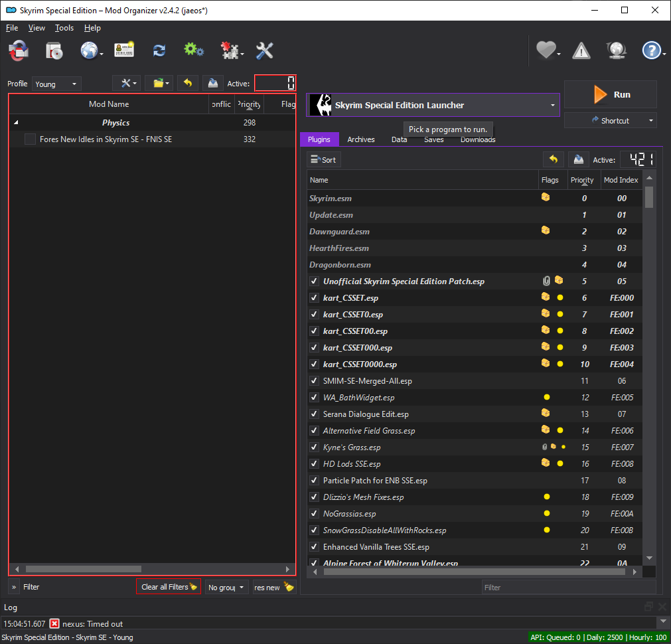Toggle Enhanced Vanilla Trees SSE.esp checkbox

pos(314,547)
